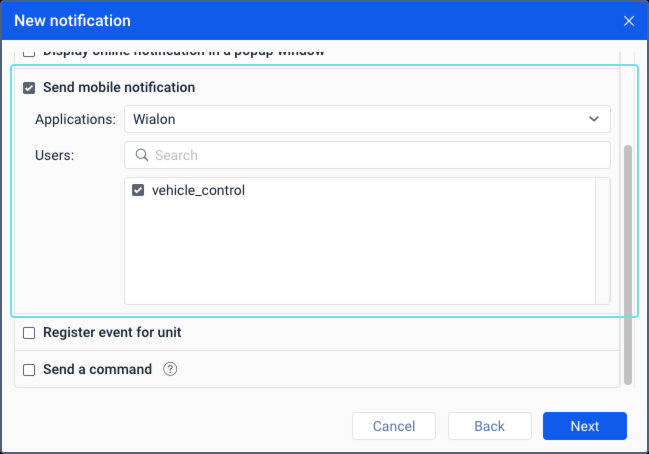Click the Back button
This screenshot has height=454, width=649.
click(x=489, y=426)
